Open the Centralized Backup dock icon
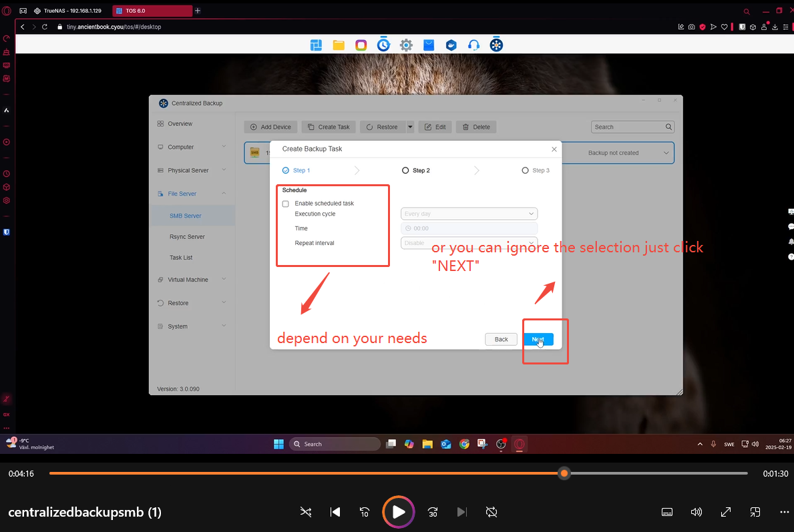This screenshot has width=794, height=532. tap(496, 45)
